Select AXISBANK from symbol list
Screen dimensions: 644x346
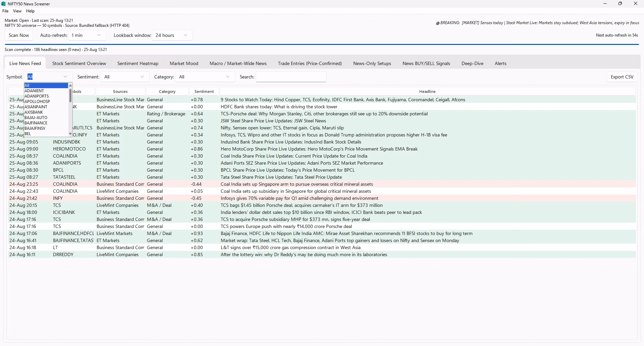[46, 112]
